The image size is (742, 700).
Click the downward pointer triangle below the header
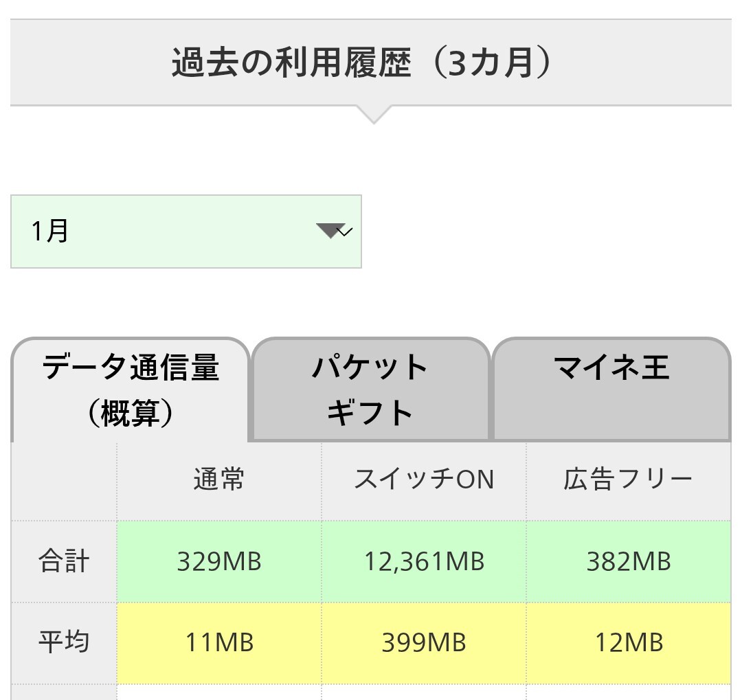[373, 115]
